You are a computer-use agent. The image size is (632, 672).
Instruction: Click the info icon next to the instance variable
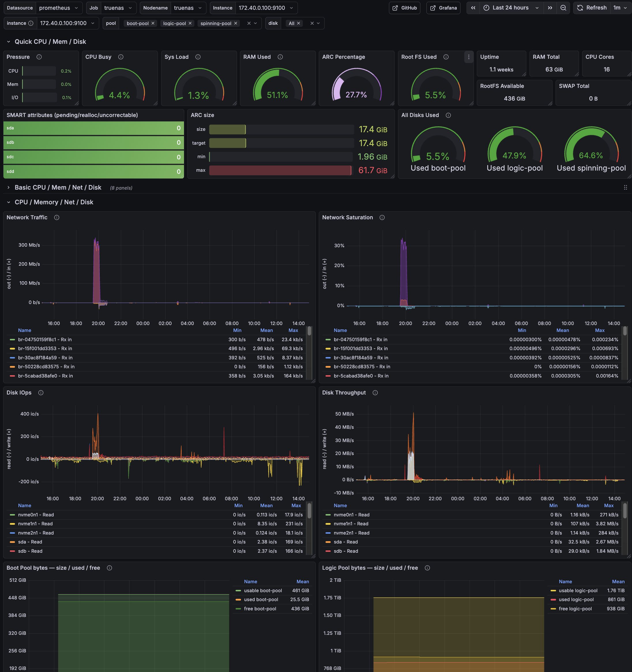coord(31,23)
